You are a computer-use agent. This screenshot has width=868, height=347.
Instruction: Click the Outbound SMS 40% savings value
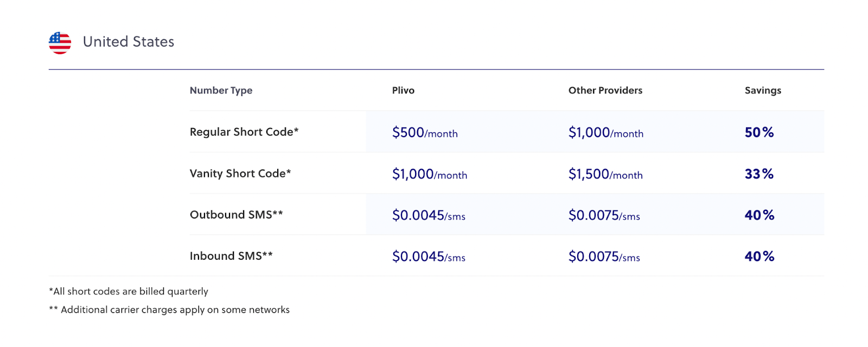(x=759, y=215)
